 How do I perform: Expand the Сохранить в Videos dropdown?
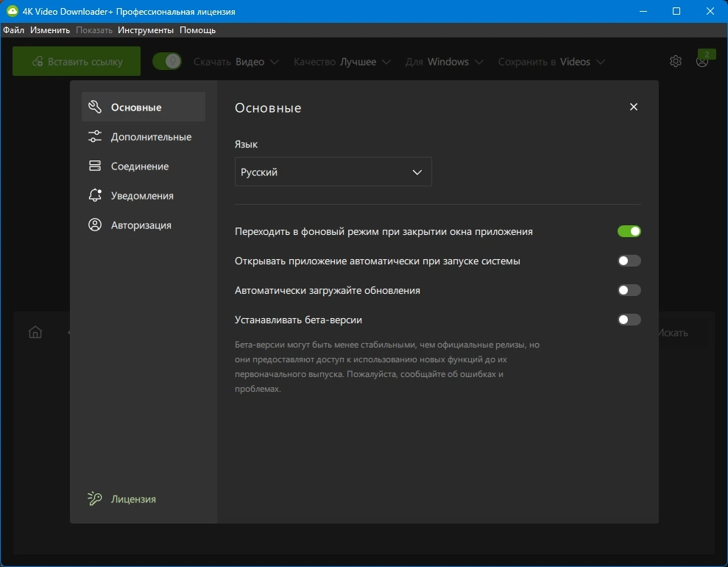click(551, 62)
